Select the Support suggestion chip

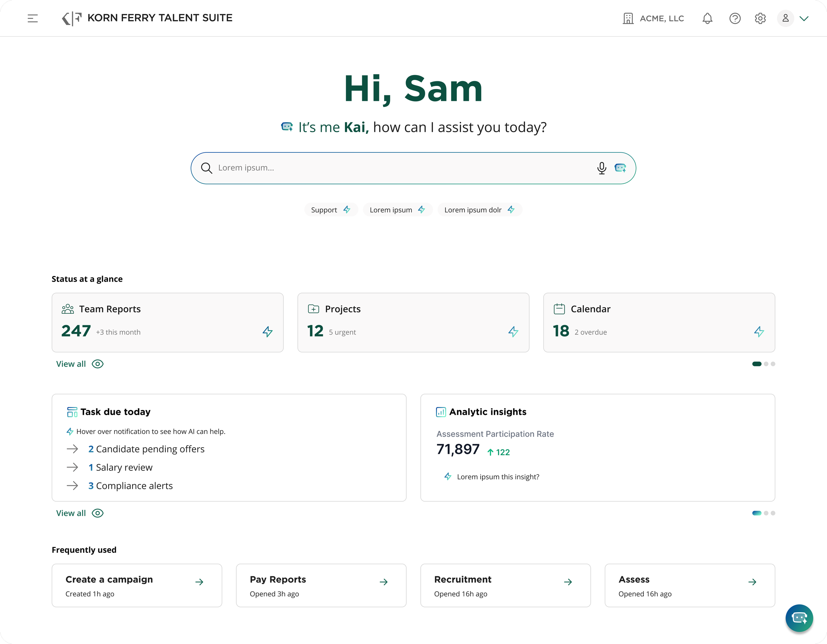point(330,210)
